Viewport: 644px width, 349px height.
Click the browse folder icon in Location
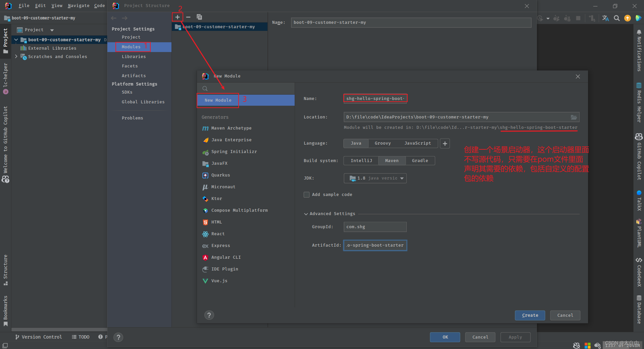pos(574,117)
